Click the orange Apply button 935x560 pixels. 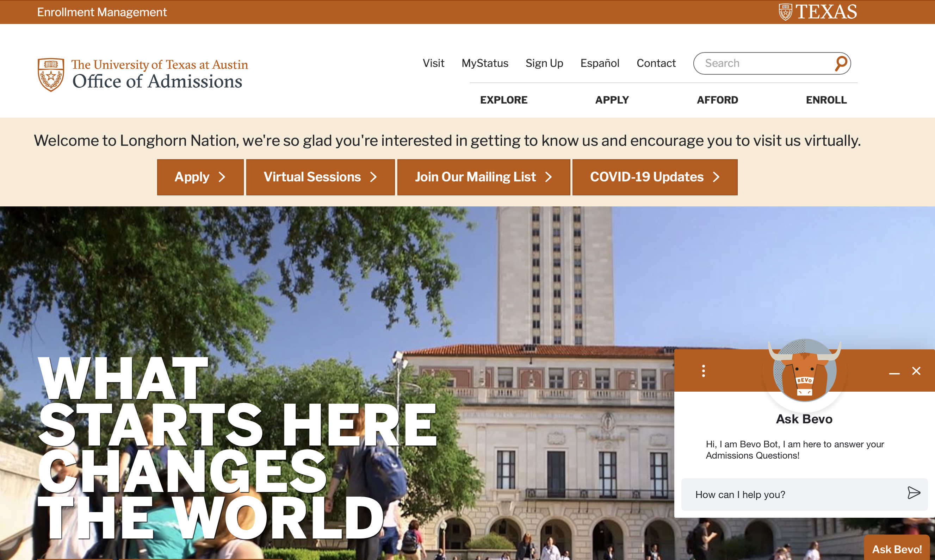[x=200, y=177]
